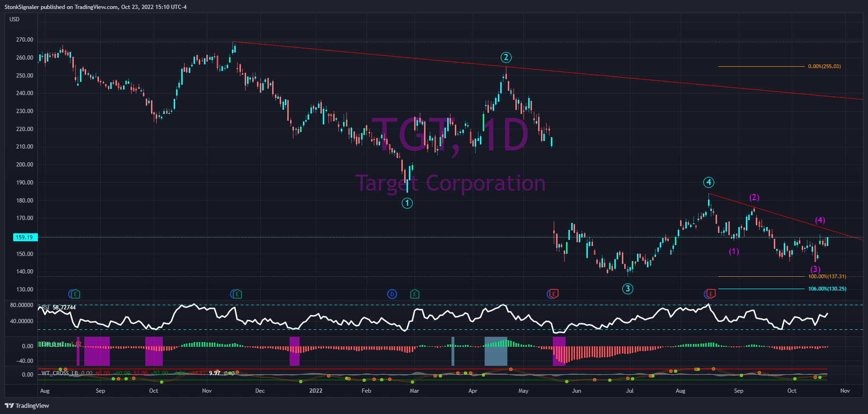The height and width of the screenshot is (414, 868).
Task: Click the 130.00 price axis label
Action: [25, 290]
